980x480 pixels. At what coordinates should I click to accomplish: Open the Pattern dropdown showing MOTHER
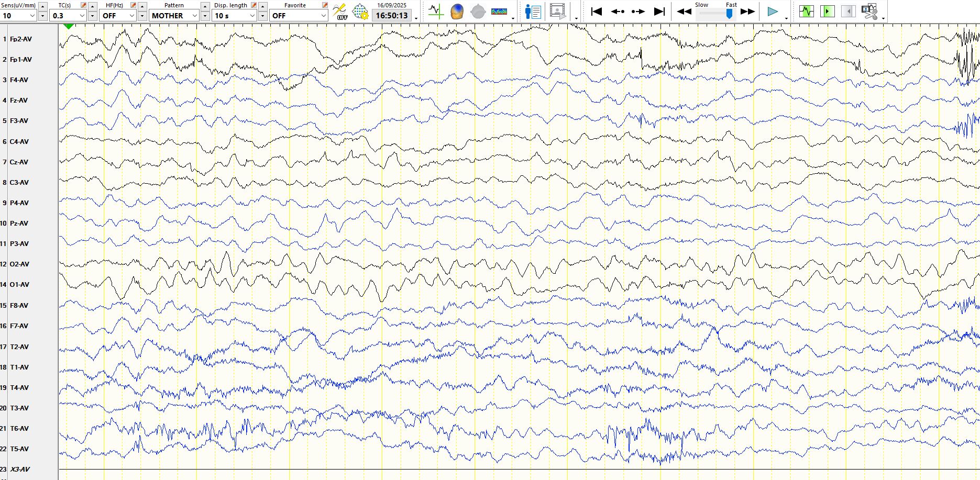coord(174,16)
